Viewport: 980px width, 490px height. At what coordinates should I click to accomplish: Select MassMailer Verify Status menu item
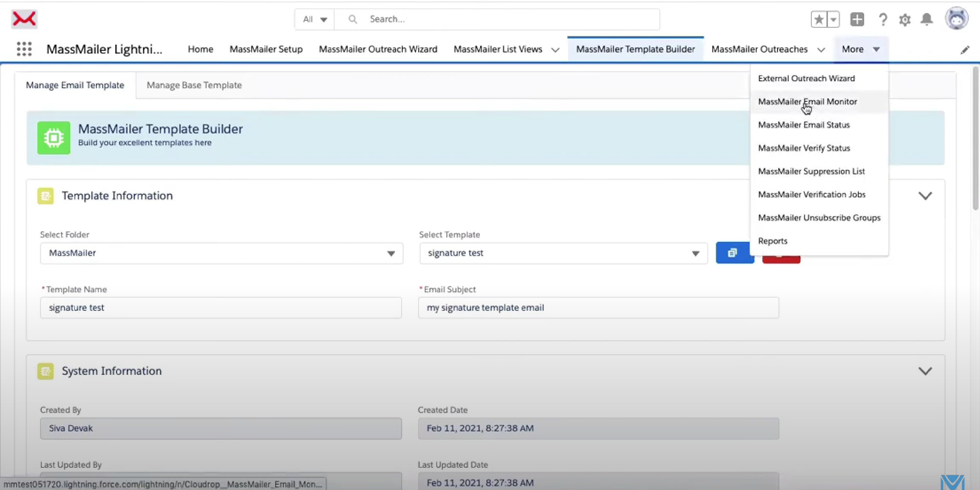pyautogui.click(x=819, y=148)
